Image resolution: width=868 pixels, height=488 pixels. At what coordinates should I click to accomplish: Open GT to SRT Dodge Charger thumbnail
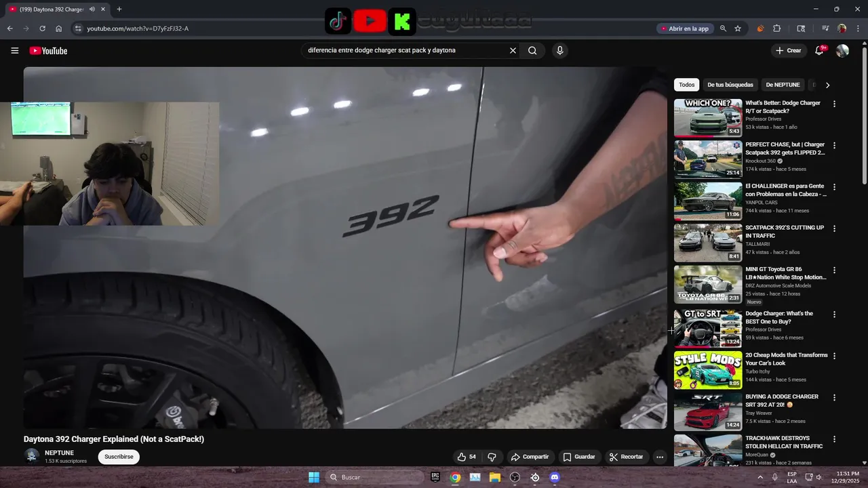tap(708, 329)
